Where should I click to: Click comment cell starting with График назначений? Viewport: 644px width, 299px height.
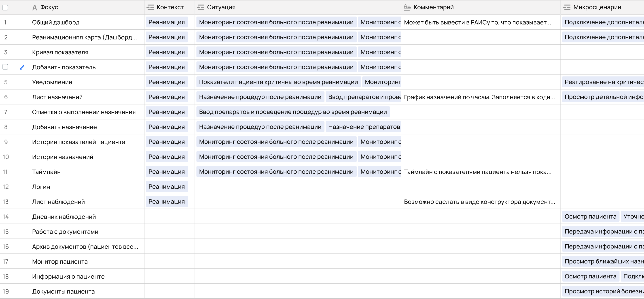tap(479, 97)
